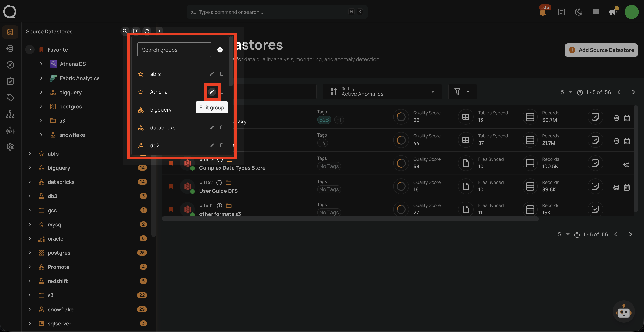Click Add Source Datastore button
Image resolution: width=644 pixels, height=332 pixels.
tap(601, 50)
